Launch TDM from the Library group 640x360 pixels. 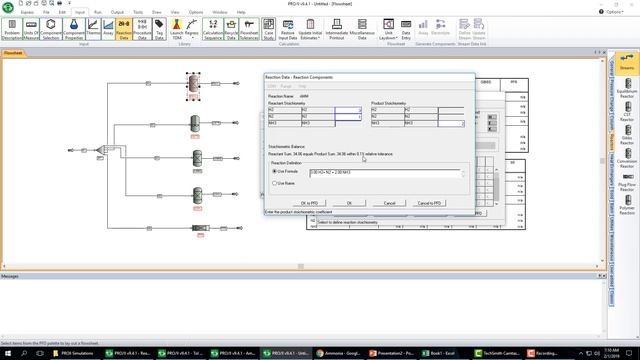tap(176, 29)
